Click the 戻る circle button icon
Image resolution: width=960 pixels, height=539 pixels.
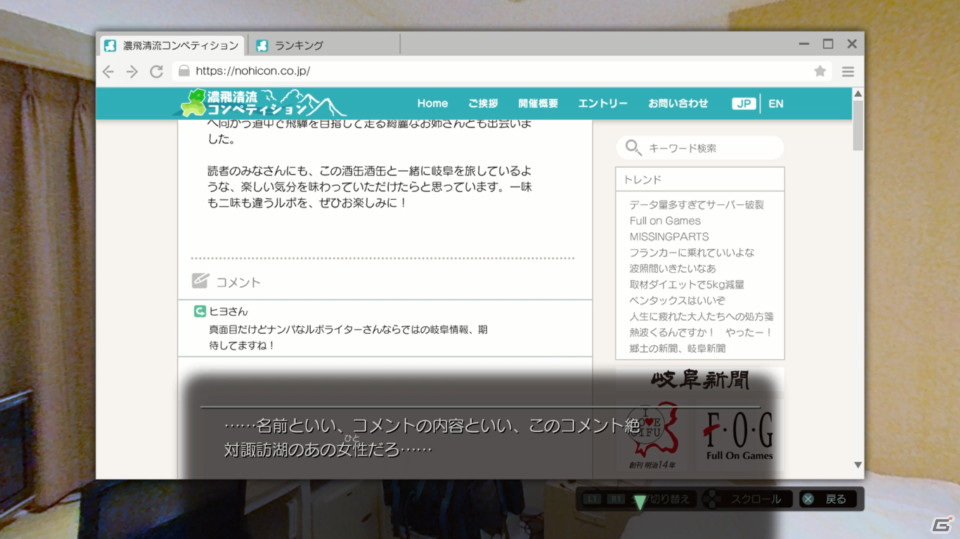tap(808, 499)
